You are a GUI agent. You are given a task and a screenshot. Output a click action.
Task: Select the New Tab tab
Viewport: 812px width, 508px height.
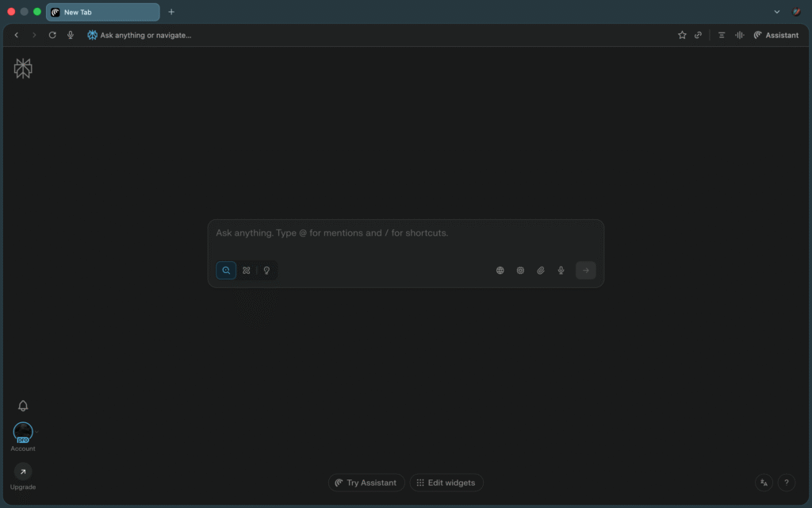tap(102, 12)
